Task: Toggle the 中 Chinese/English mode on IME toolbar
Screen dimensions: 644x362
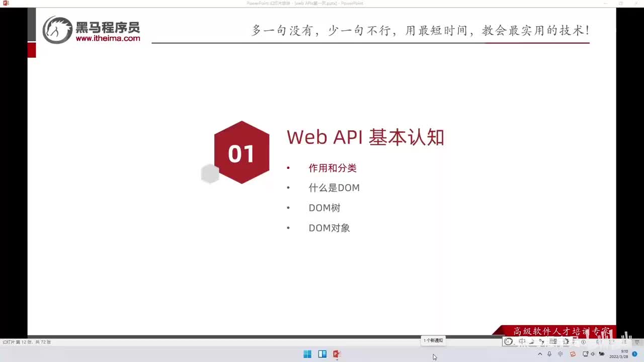Action: click(x=521, y=341)
